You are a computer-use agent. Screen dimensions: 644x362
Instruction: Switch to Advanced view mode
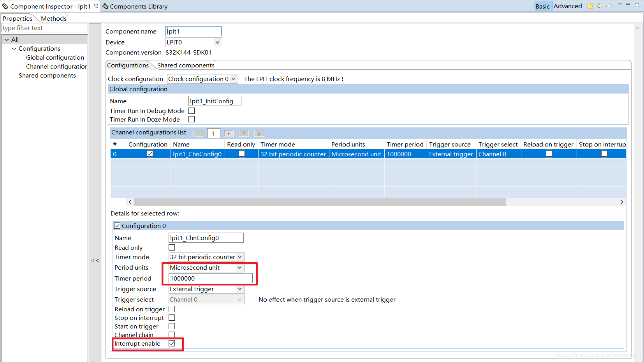pyautogui.click(x=568, y=6)
